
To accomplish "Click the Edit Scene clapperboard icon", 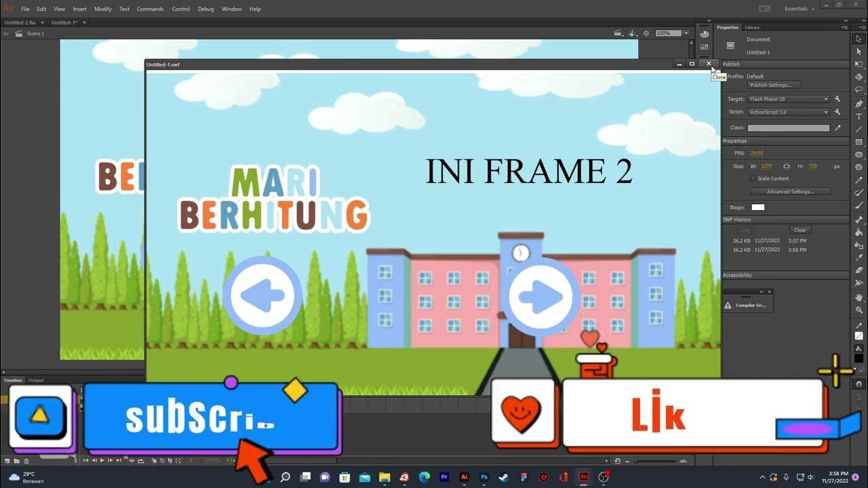I will [618, 33].
